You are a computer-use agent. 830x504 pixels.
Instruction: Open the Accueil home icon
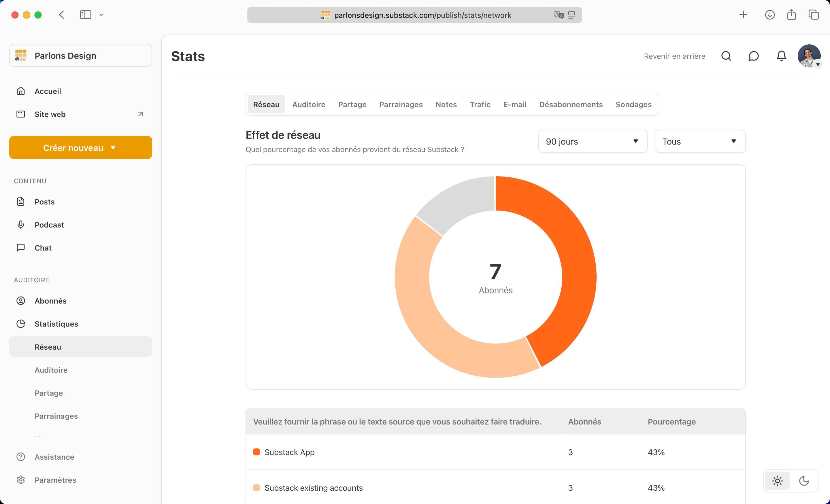point(20,91)
